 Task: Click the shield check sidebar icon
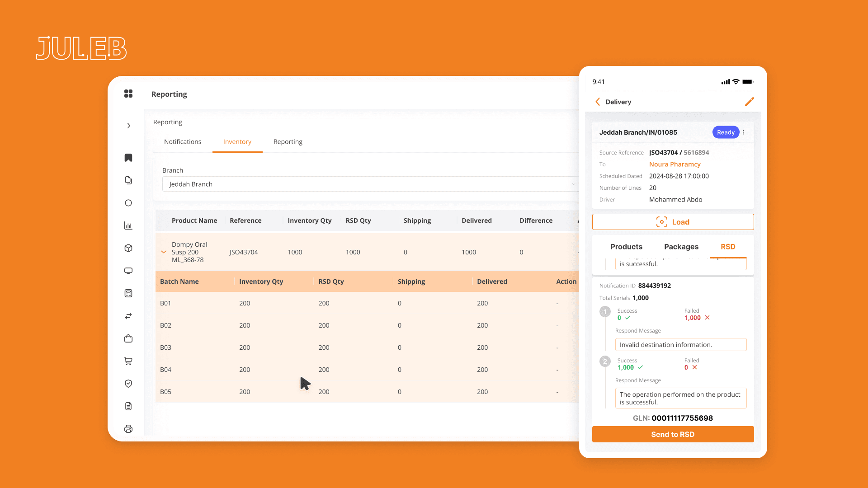pyautogui.click(x=128, y=384)
